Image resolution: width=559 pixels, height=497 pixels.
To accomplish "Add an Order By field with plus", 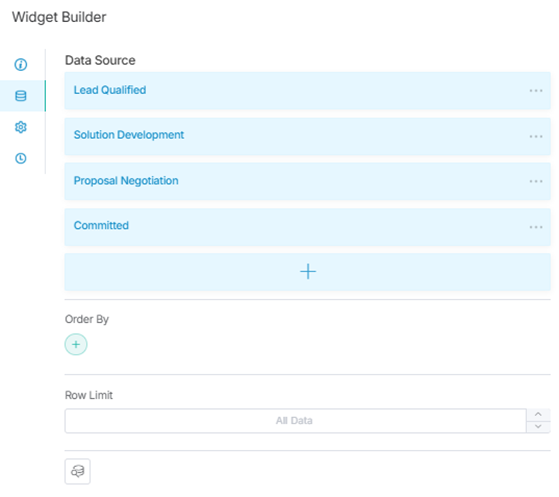I will 76,344.
